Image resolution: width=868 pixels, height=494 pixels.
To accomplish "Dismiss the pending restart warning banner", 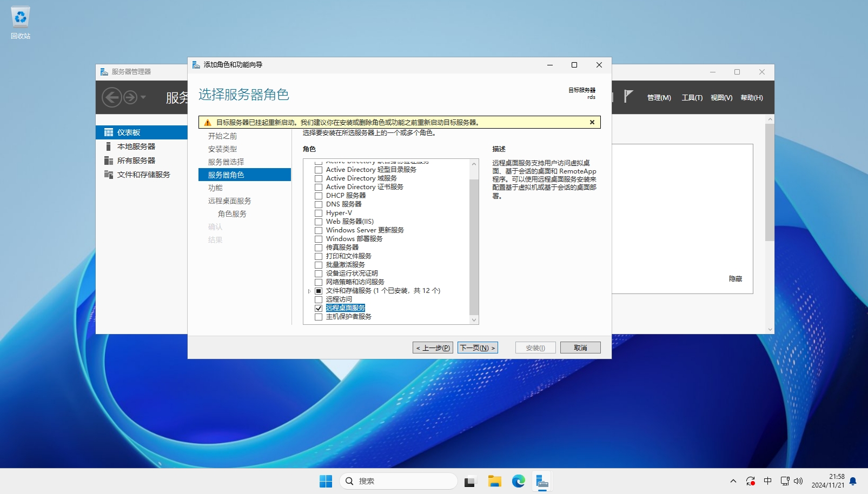I will (x=592, y=122).
